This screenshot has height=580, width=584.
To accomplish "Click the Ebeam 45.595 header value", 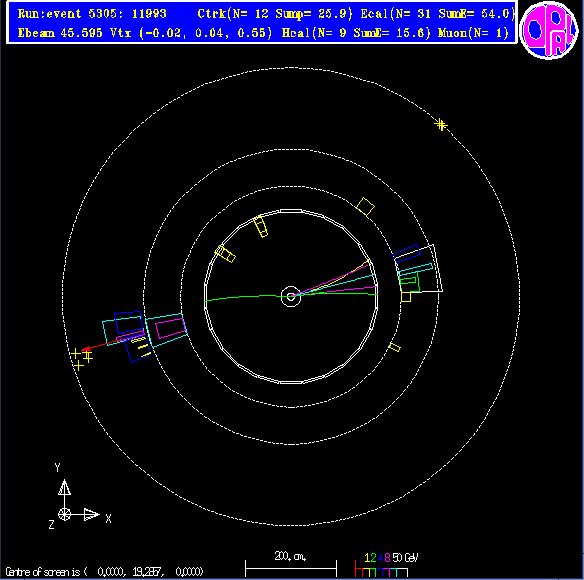I will tap(60, 33).
